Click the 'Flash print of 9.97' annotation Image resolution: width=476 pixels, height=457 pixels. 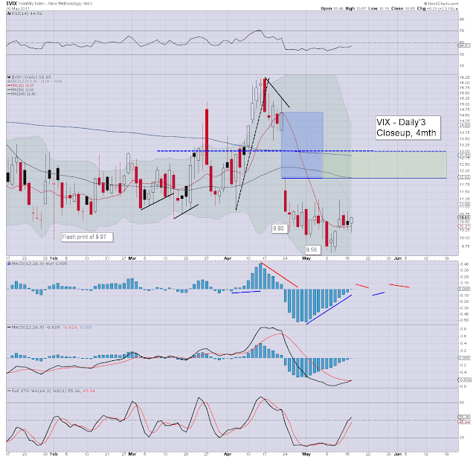(87, 237)
